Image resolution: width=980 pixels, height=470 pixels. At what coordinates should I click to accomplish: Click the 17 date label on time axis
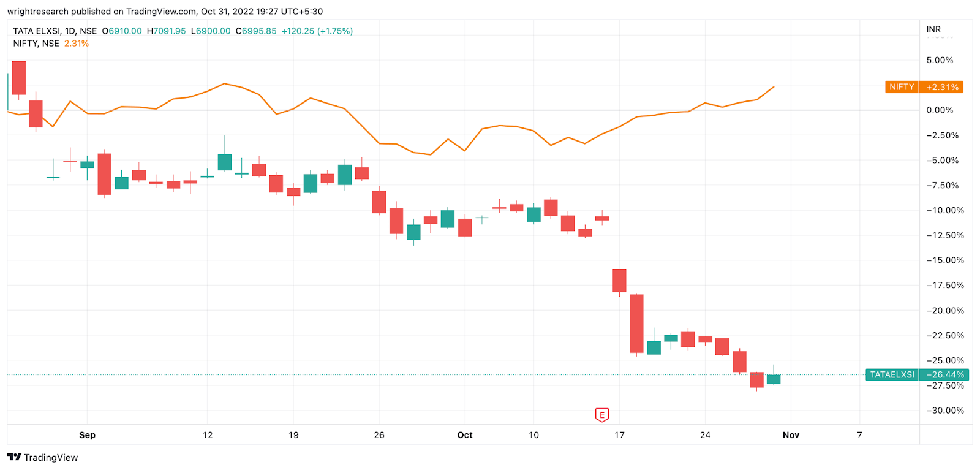[x=619, y=435]
